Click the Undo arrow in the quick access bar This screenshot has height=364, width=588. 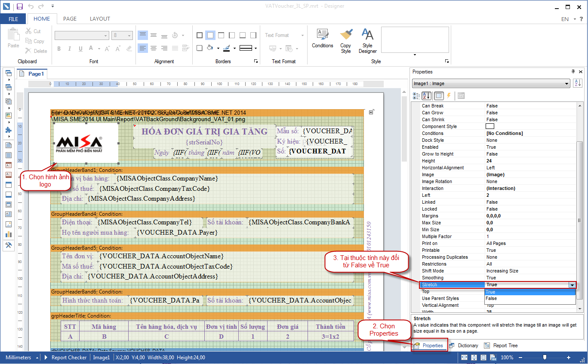(x=31, y=6)
